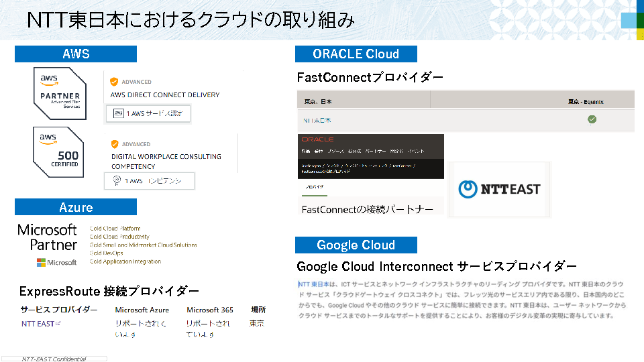Click the red ORACLE logo in dark header
Screen dimensions: 644x362
[x=318, y=139]
